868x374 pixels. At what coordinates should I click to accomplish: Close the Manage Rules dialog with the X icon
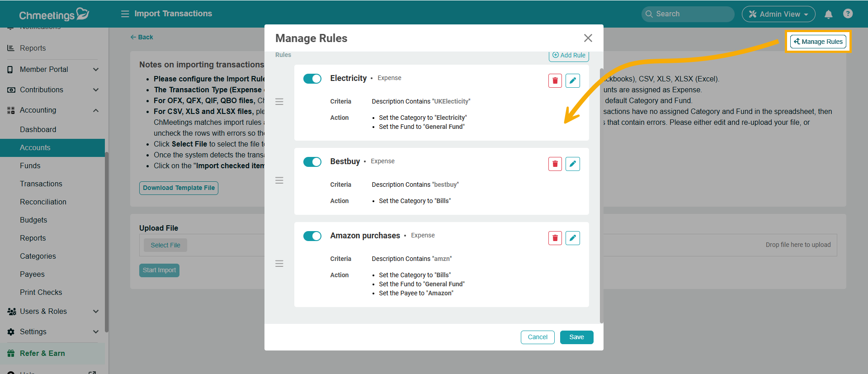click(588, 38)
